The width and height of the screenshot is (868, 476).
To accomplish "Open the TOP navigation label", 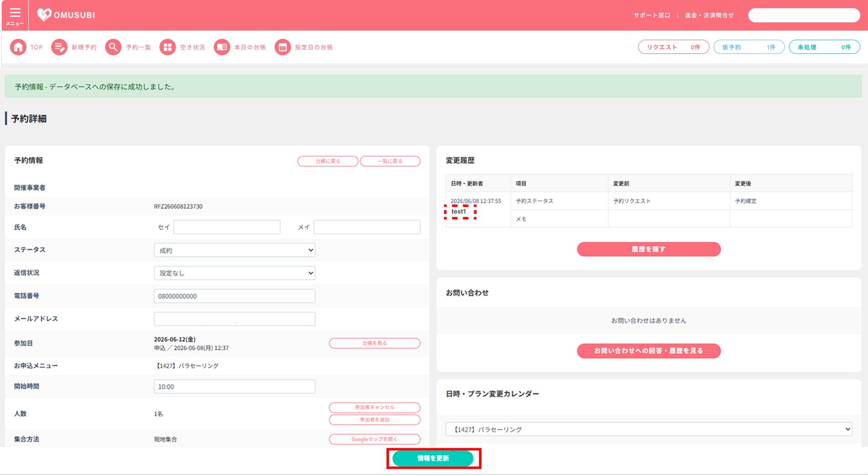I will tap(37, 48).
